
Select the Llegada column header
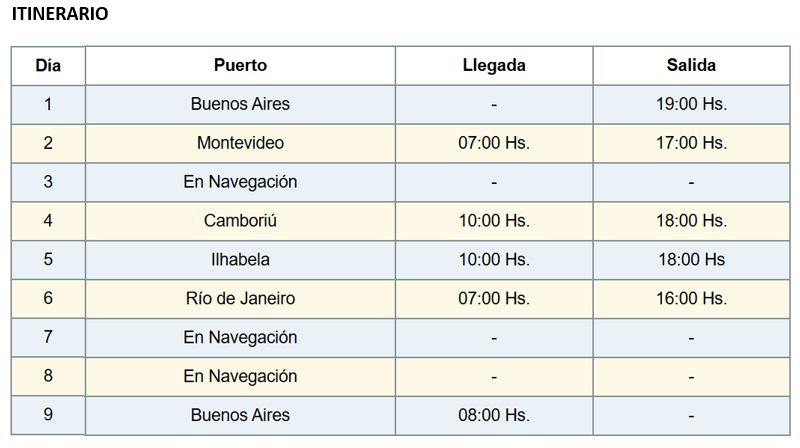coord(494,66)
